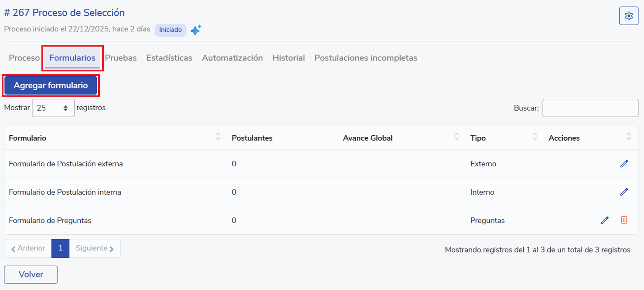Screen dimensions: 644x290
Task: Switch to the Proceso tab
Action: (x=24, y=58)
